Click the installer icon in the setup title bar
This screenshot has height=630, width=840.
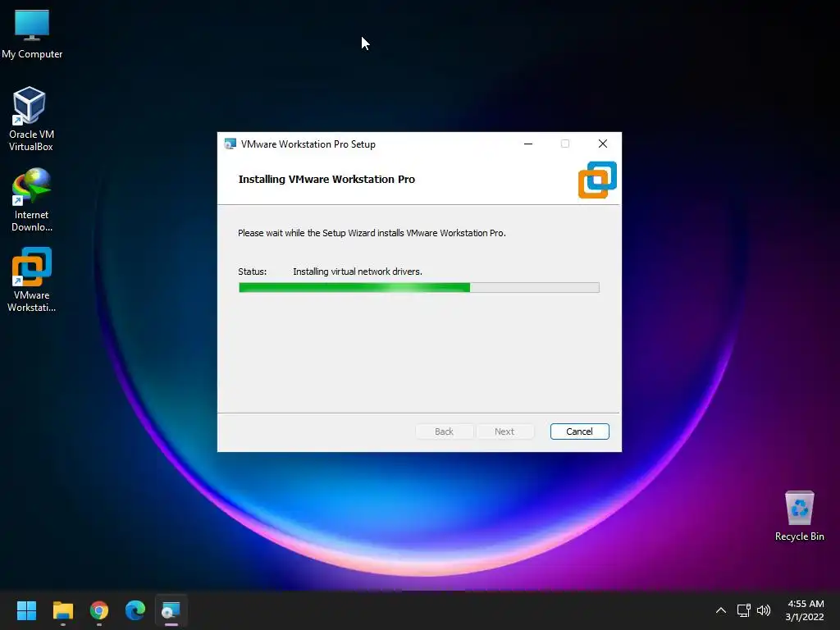click(x=231, y=144)
